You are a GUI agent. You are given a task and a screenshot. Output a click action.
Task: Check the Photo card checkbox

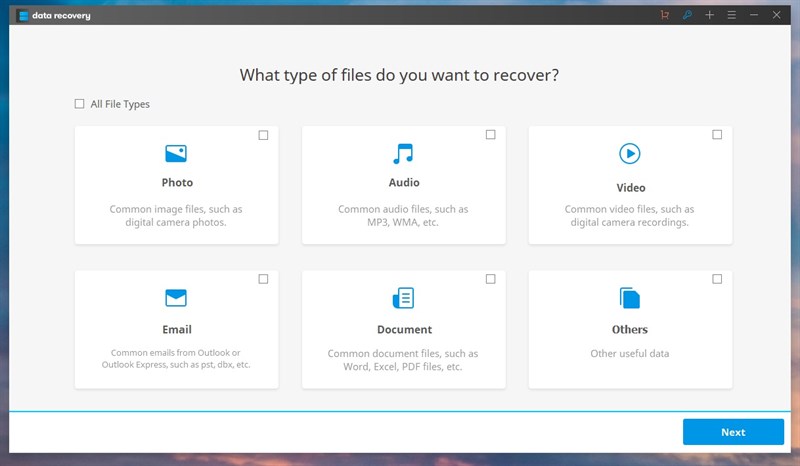(x=263, y=135)
